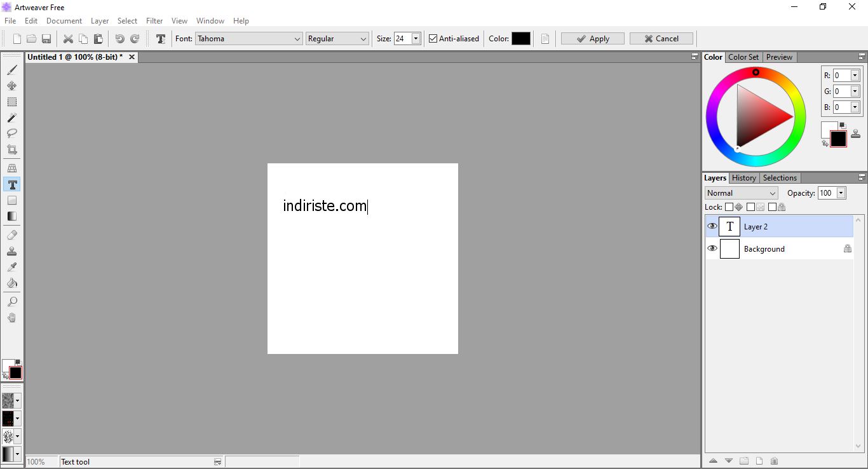This screenshot has height=469, width=868.
Task: Open the Filter menu
Action: [x=154, y=21]
